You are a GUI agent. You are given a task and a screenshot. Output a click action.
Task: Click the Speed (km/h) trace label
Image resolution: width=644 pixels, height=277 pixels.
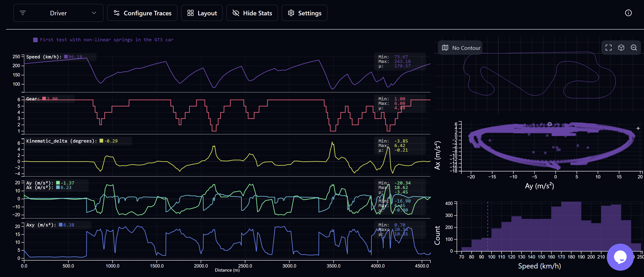tap(44, 57)
